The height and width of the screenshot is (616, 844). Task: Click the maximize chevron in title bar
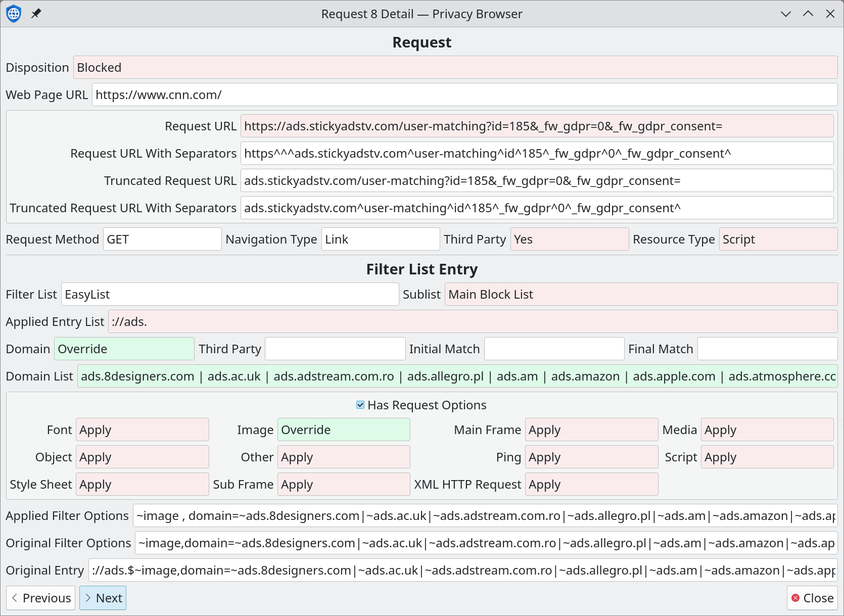tap(808, 14)
